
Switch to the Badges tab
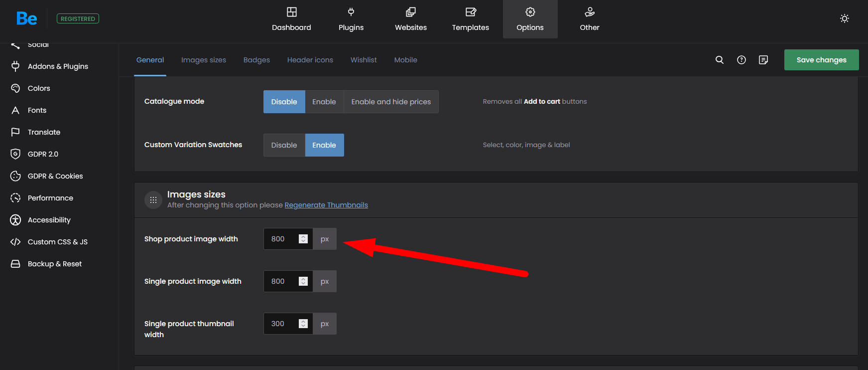coord(256,60)
